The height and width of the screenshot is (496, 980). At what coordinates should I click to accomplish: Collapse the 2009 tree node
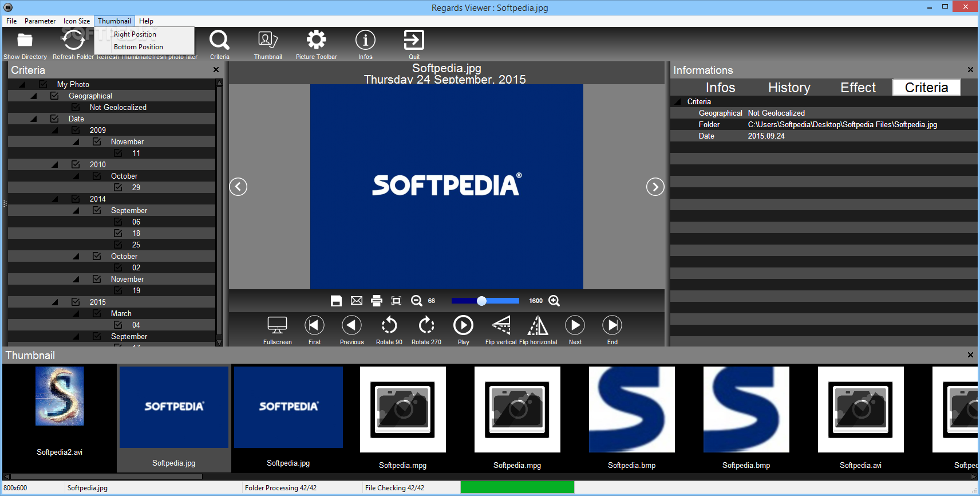coord(55,131)
